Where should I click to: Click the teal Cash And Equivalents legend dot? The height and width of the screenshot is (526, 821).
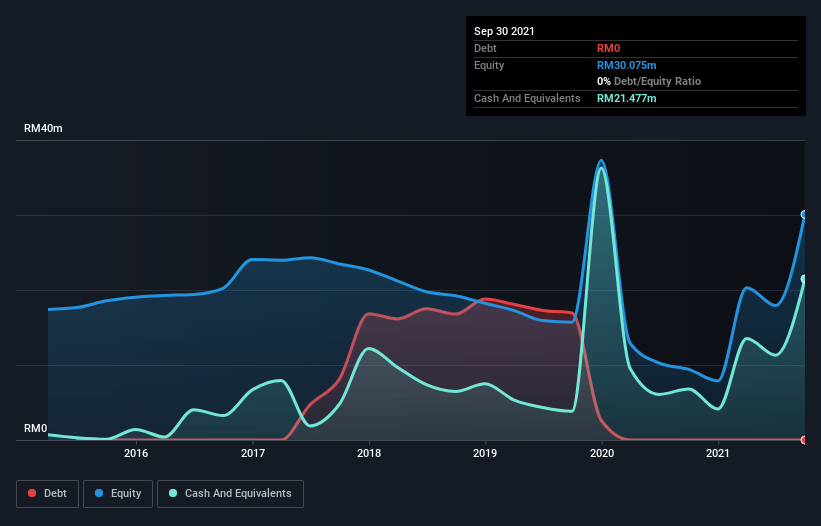point(173,493)
